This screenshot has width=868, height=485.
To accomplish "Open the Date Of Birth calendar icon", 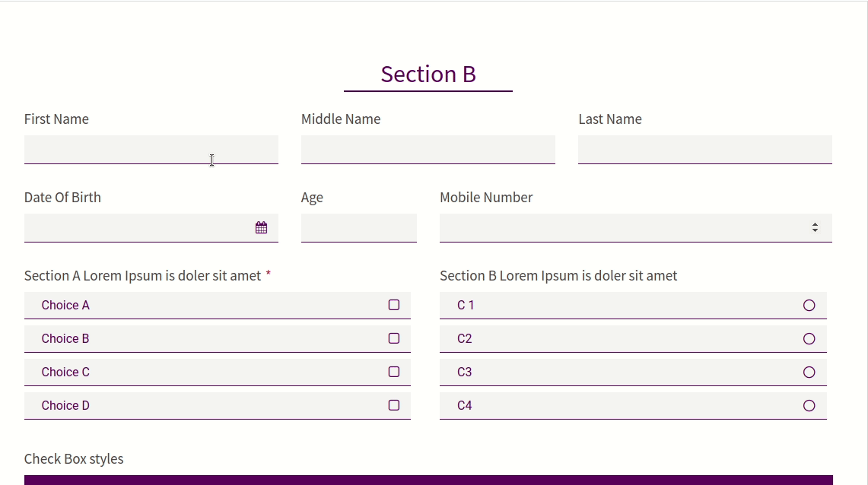I will coord(261,227).
